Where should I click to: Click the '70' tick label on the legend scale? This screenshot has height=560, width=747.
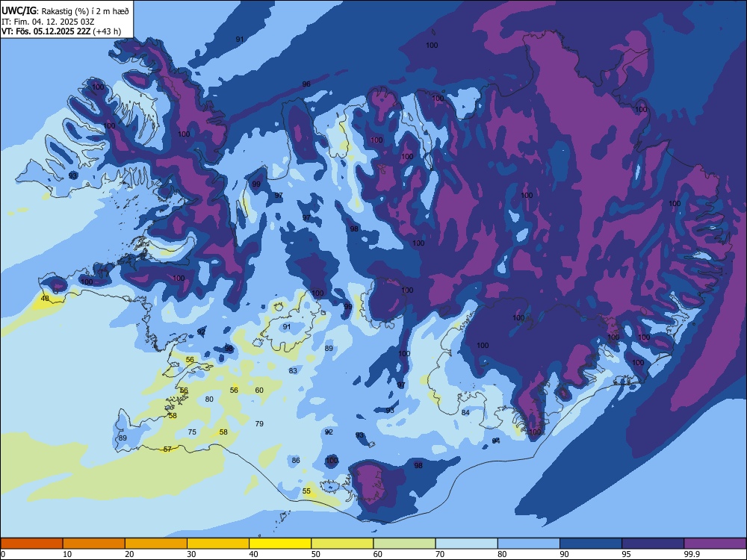pyautogui.click(x=440, y=554)
